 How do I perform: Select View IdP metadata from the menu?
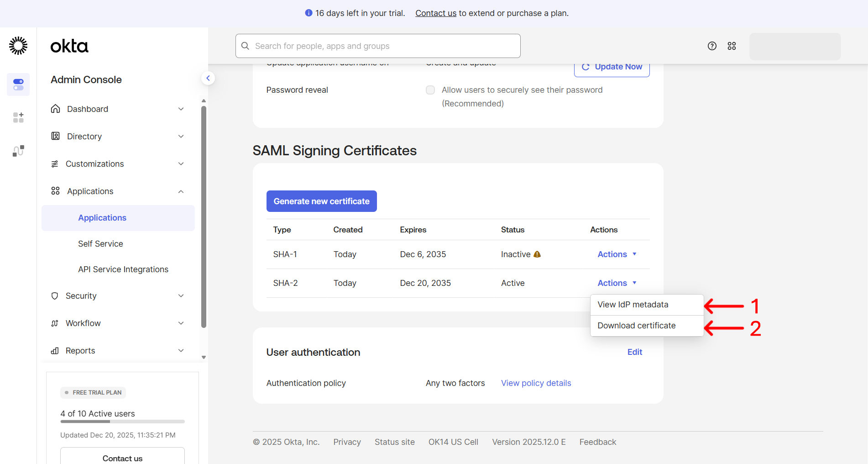tap(633, 304)
